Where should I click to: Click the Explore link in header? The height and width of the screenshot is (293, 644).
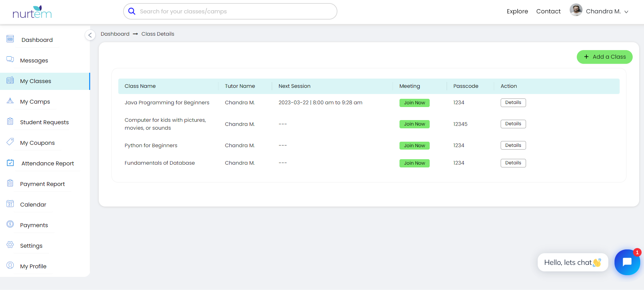point(517,11)
